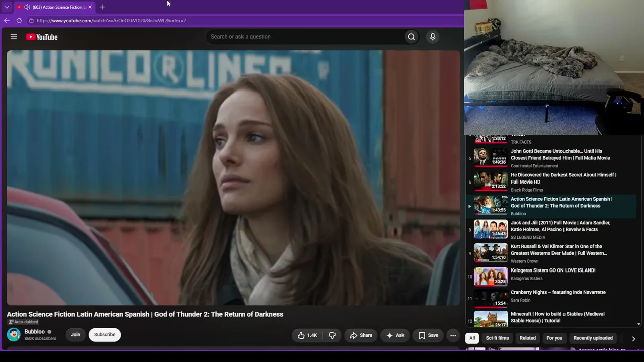The width and height of the screenshot is (644, 362).
Task: Play 'John Gotti Became Untouchable' title
Action: pyautogui.click(x=560, y=154)
